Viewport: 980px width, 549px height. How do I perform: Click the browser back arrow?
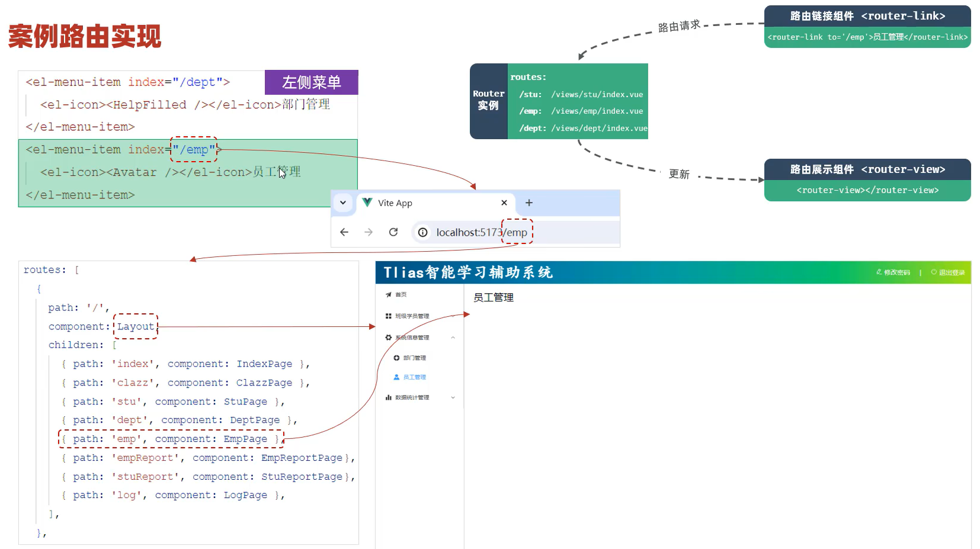(x=344, y=232)
